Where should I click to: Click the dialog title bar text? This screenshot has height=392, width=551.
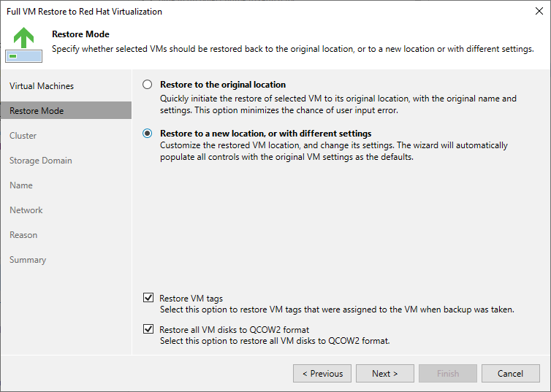point(84,12)
